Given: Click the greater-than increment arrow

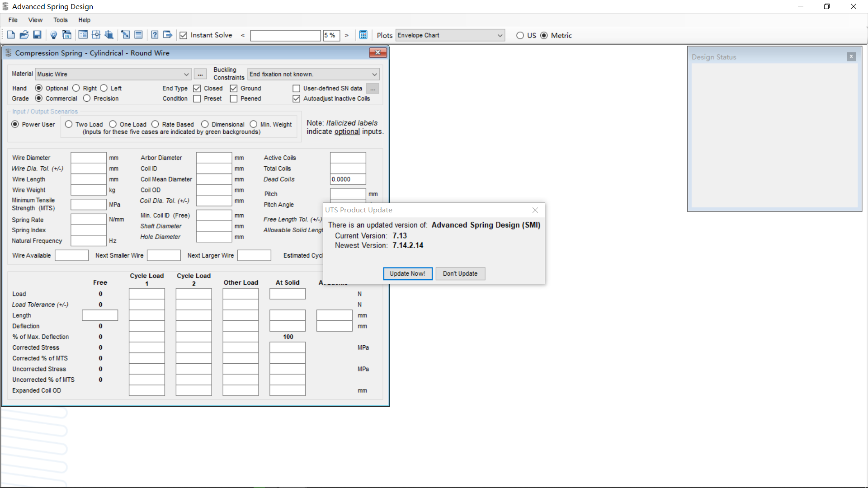Looking at the screenshot, I should pyautogui.click(x=347, y=35).
